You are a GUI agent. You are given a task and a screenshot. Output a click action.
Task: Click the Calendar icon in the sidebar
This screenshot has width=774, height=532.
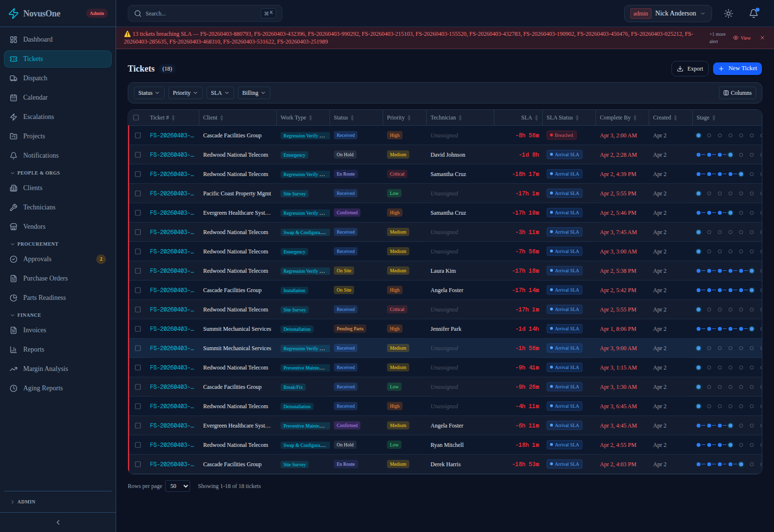[x=14, y=98]
